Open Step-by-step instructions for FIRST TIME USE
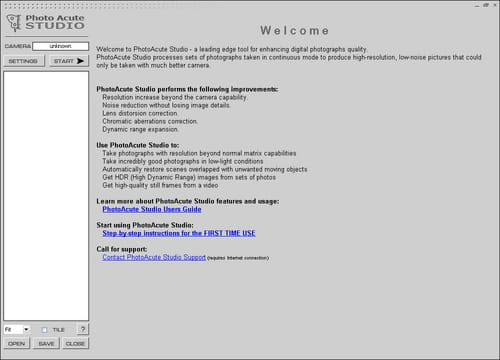This screenshot has height=360, width=500. (x=179, y=233)
